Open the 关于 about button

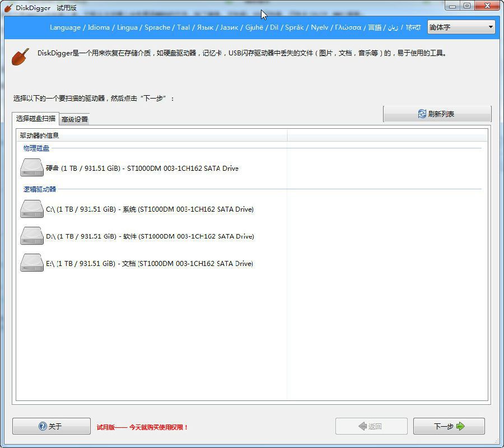(x=52, y=426)
